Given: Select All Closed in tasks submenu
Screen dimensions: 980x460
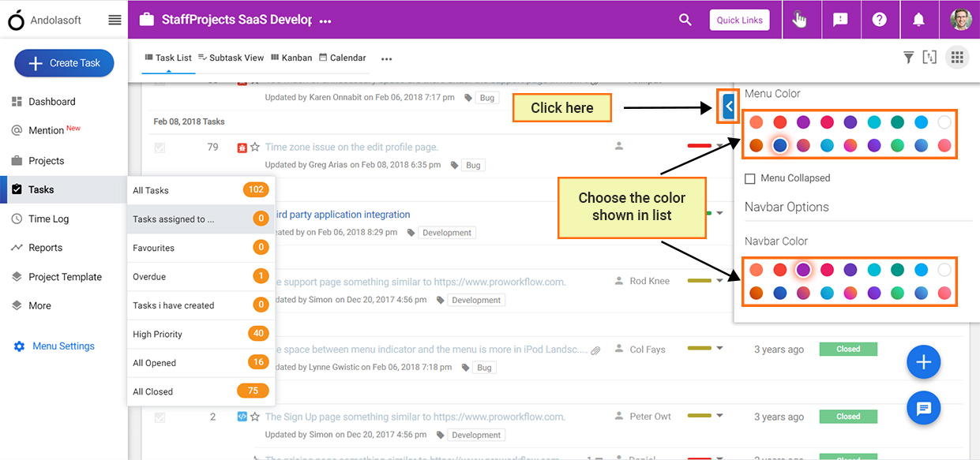Looking at the screenshot, I should [201, 391].
